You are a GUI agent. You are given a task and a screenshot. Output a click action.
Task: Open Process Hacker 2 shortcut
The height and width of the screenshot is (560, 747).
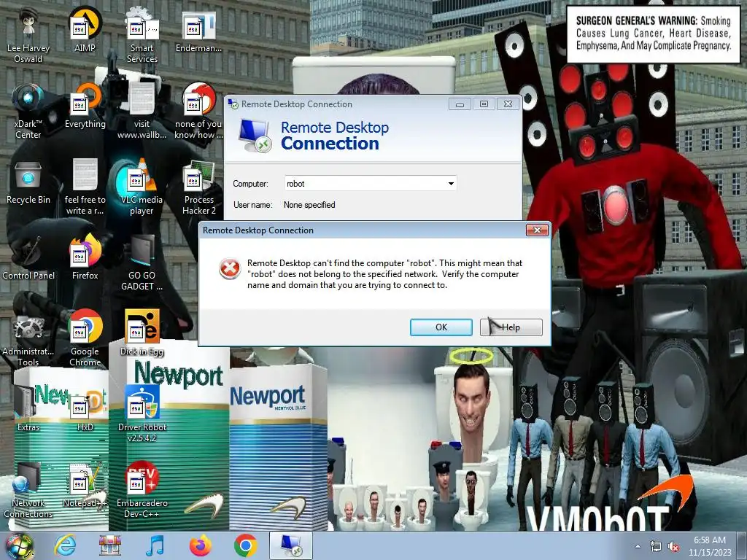[x=198, y=187]
